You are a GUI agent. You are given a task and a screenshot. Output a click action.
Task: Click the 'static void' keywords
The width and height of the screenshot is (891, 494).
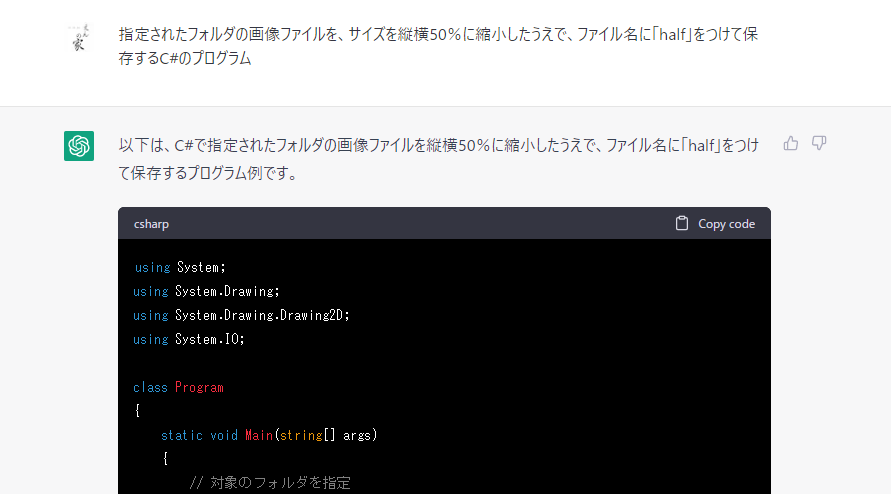click(x=199, y=435)
